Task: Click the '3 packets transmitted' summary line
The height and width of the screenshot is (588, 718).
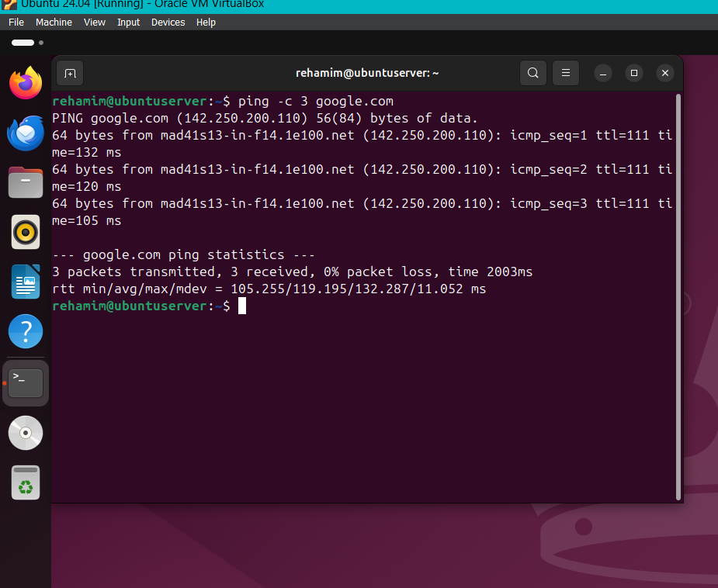Action: click(292, 272)
